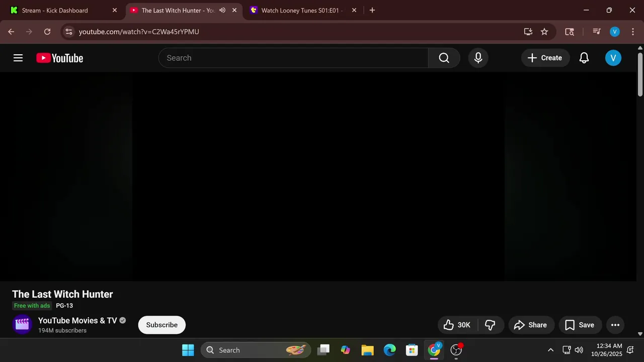The height and width of the screenshot is (362, 644).
Task: Click scrollbar down arrow
Action: pyautogui.click(x=640, y=334)
